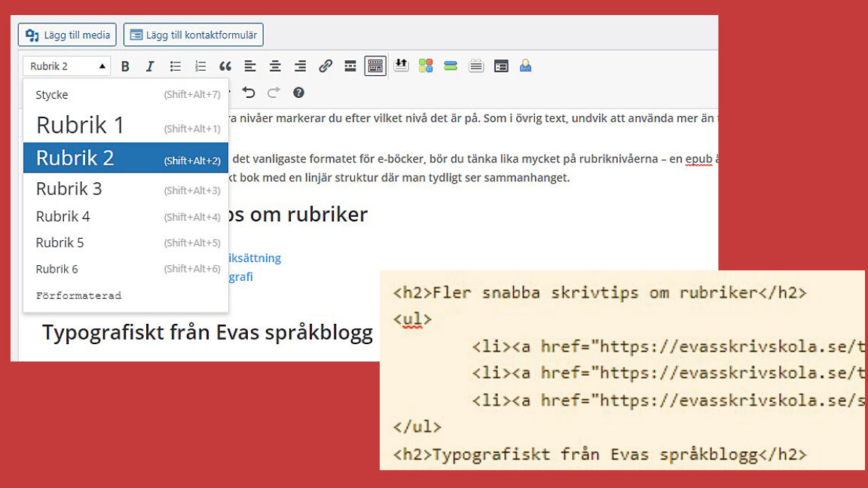Click the blue person toolbar icon
The image size is (868, 488).
point(525,66)
